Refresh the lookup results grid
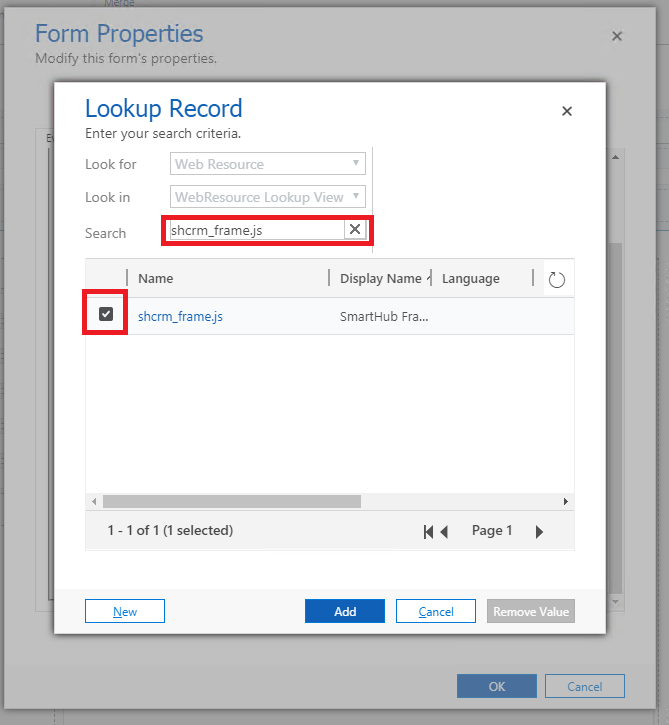Viewport: 669px width, 725px height. 557,280
